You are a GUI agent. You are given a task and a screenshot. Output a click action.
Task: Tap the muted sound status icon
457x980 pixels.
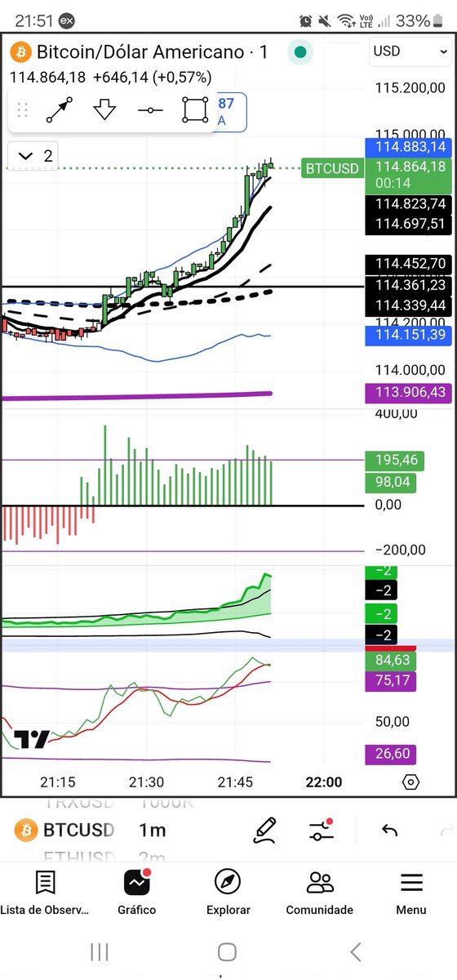click(x=326, y=20)
